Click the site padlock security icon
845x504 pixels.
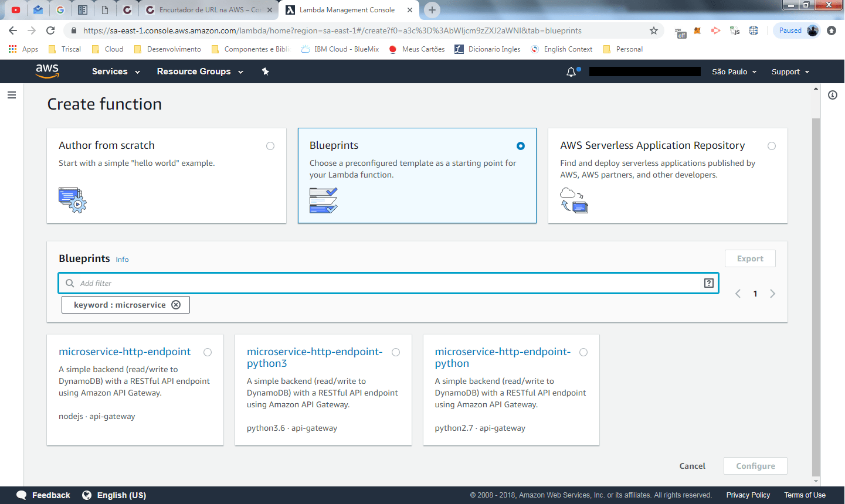(x=73, y=30)
